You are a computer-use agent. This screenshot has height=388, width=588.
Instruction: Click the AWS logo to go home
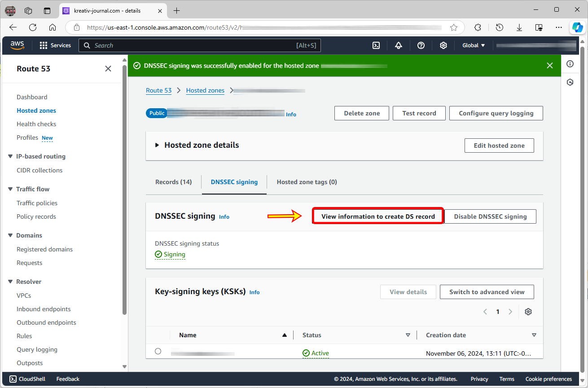pyautogui.click(x=17, y=45)
